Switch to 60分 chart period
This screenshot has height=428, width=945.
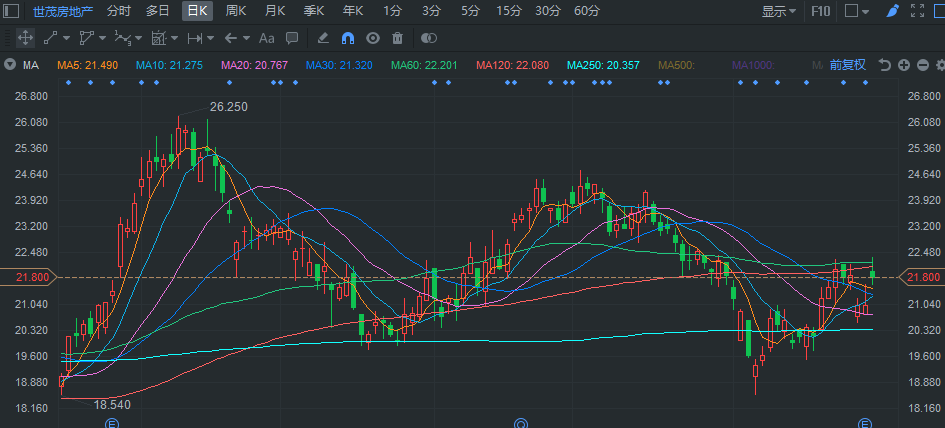[x=587, y=11]
